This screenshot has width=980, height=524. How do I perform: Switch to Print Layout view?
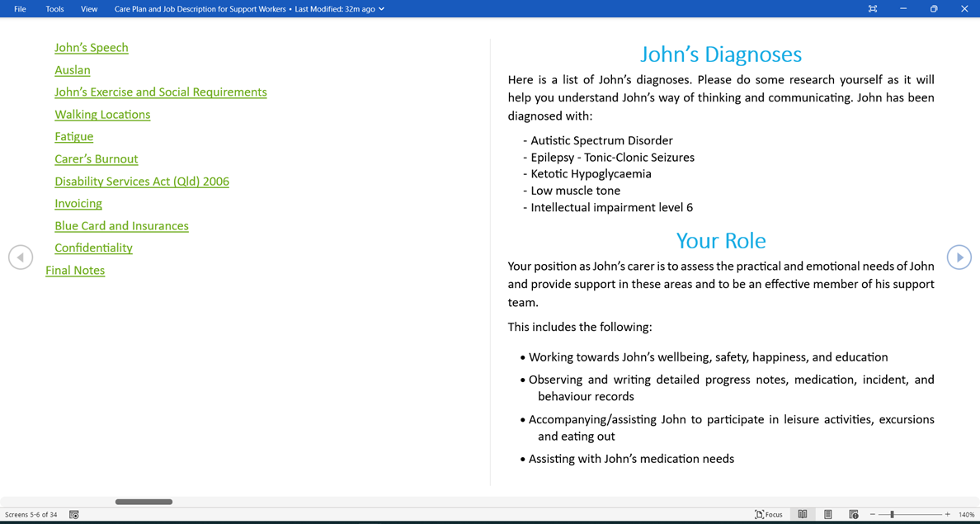point(827,514)
